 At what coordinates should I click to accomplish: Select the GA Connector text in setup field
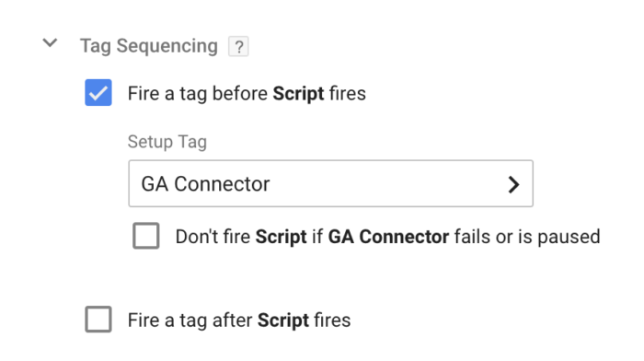click(x=205, y=184)
